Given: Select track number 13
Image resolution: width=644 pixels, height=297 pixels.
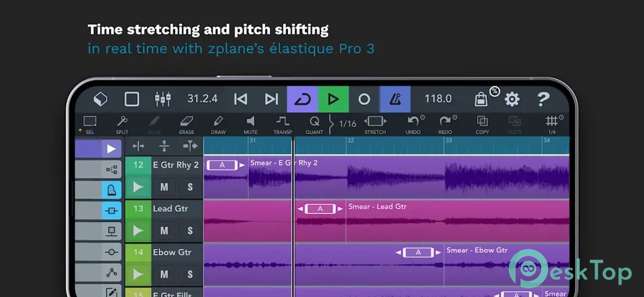Looking at the screenshot, I should (x=138, y=208).
